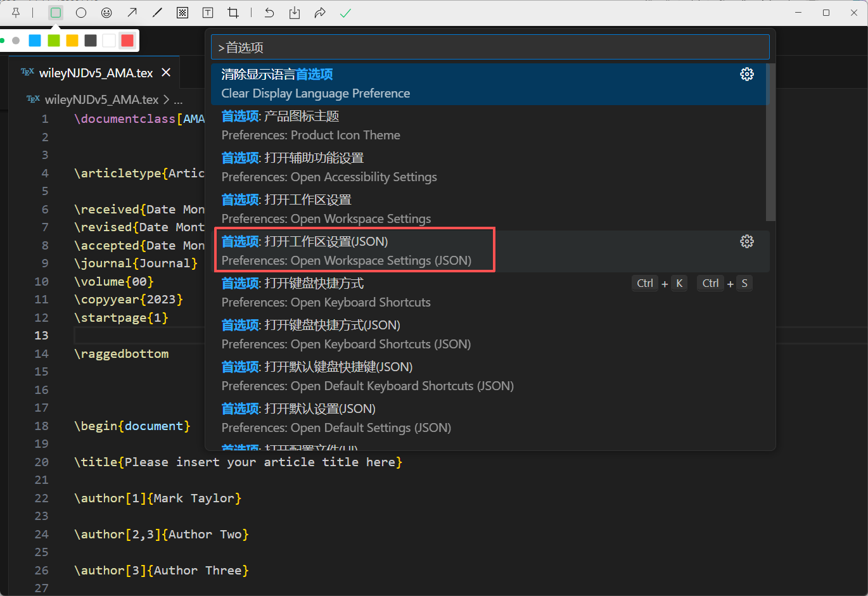Maximize the screenshot tool window
This screenshot has height=596, width=868.
point(826,13)
